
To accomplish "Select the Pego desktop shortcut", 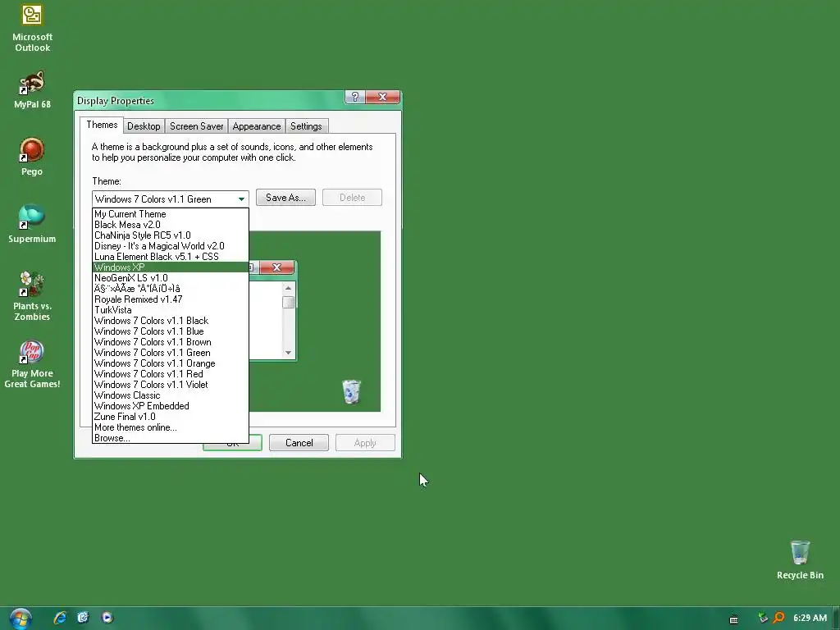I will pyautogui.click(x=32, y=157).
